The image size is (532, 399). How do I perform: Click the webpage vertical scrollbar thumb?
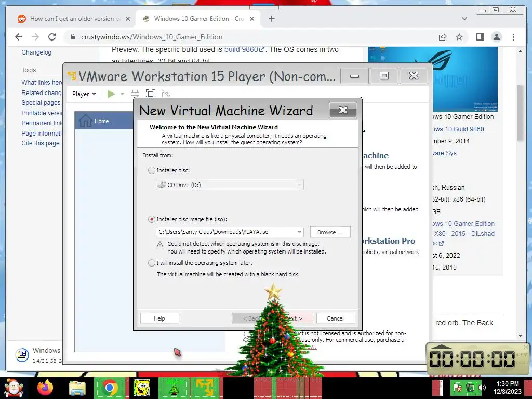tap(520, 113)
